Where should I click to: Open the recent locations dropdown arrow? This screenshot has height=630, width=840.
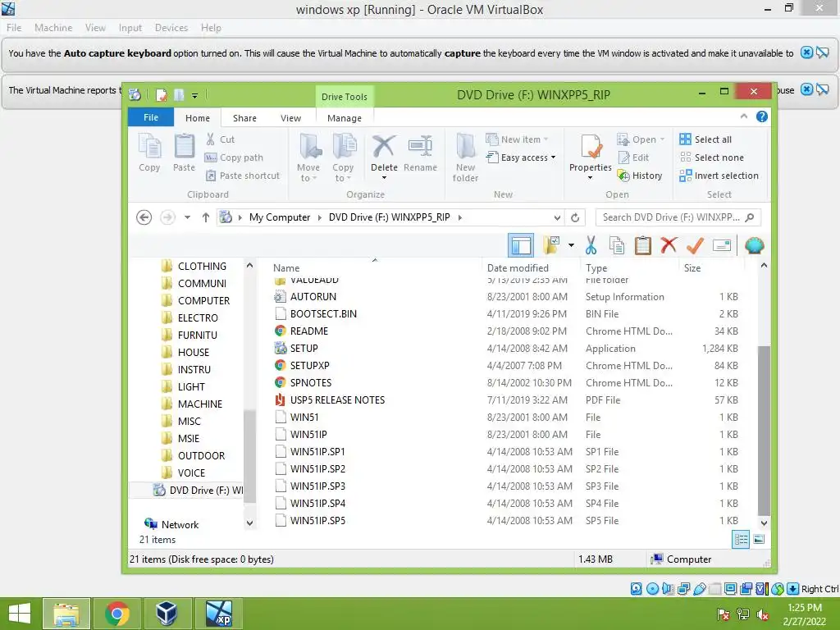(x=187, y=217)
